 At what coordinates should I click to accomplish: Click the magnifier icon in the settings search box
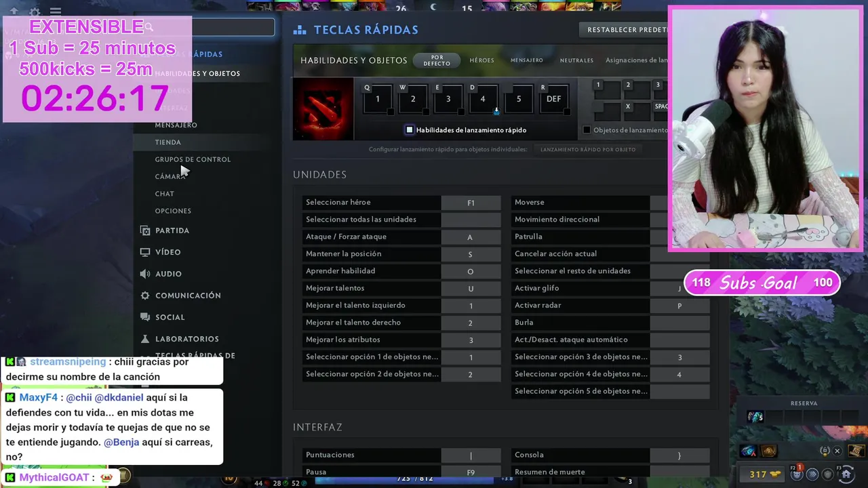pos(149,27)
